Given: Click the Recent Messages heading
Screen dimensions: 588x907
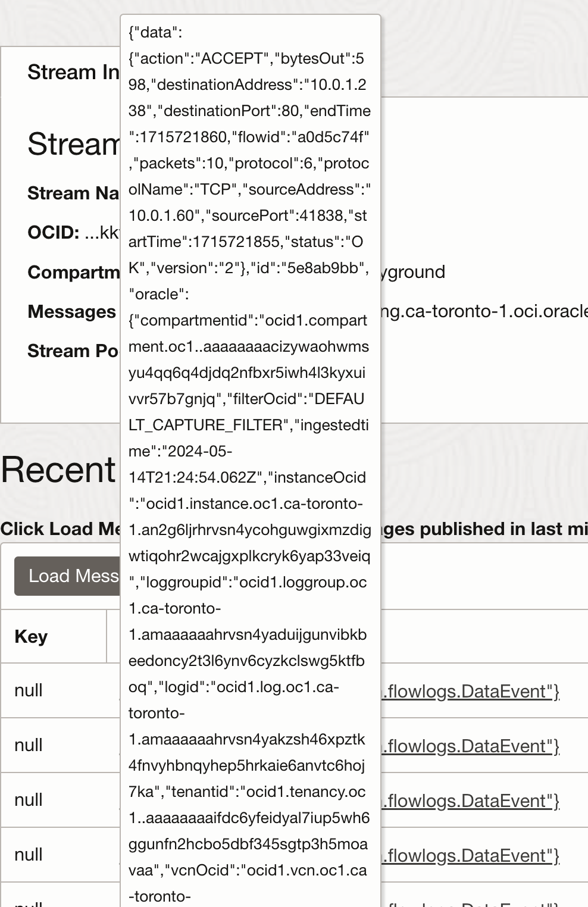Looking at the screenshot, I should [x=59, y=470].
